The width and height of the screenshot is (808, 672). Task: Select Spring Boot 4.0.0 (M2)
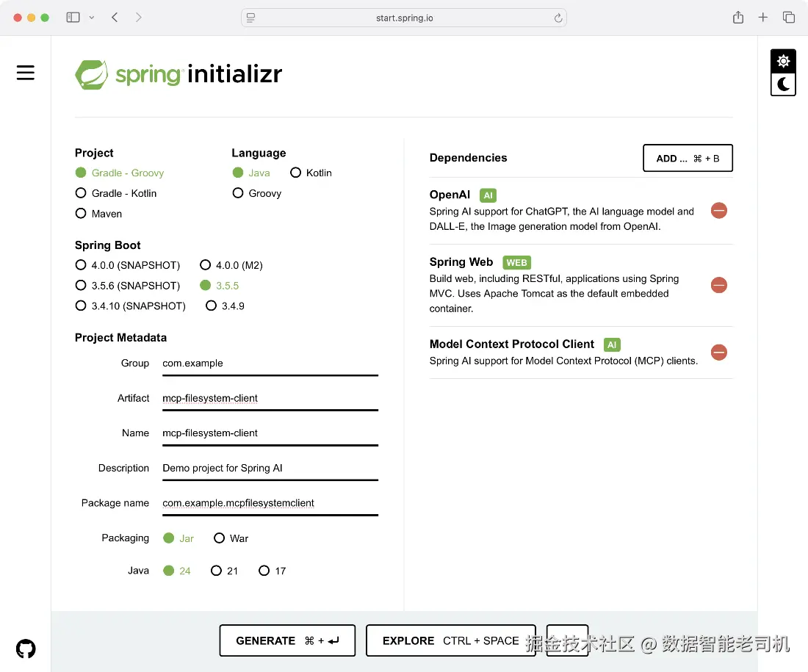point(231,265)
